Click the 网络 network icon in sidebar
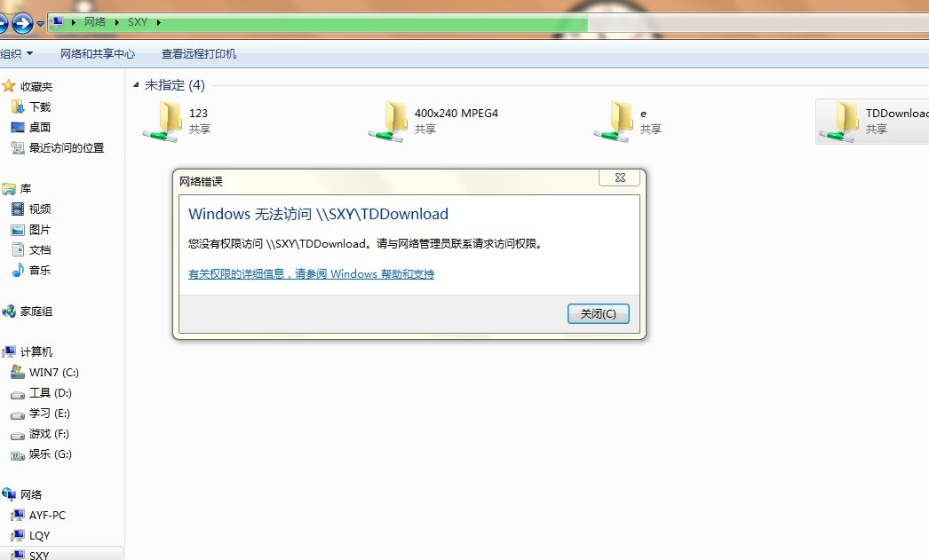Viewport: 929px width, 560px height. [x=9, y=494]
